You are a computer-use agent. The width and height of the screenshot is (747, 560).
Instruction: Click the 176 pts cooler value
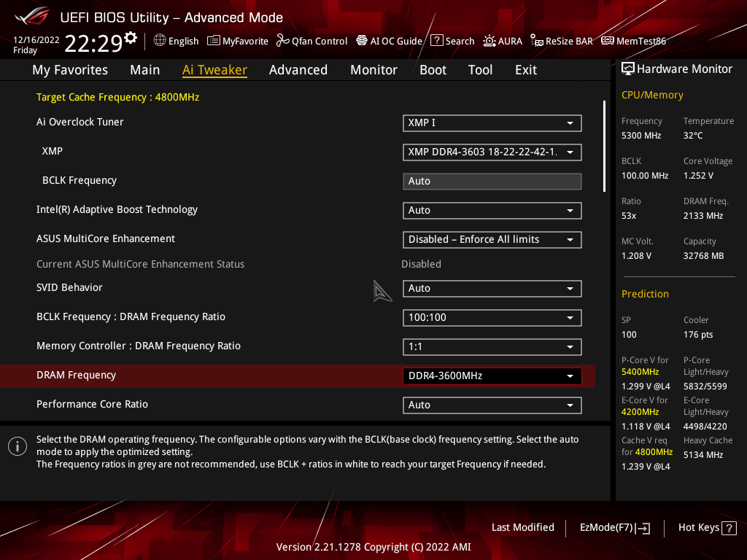pos(698,335)
